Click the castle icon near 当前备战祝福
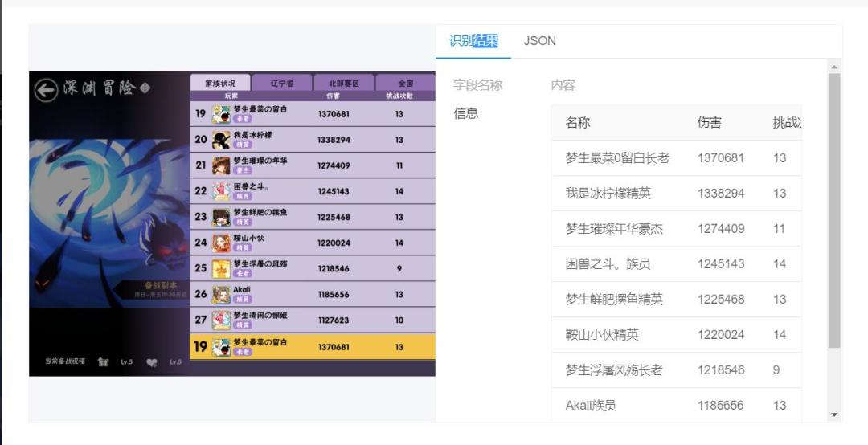 [103, 362]
